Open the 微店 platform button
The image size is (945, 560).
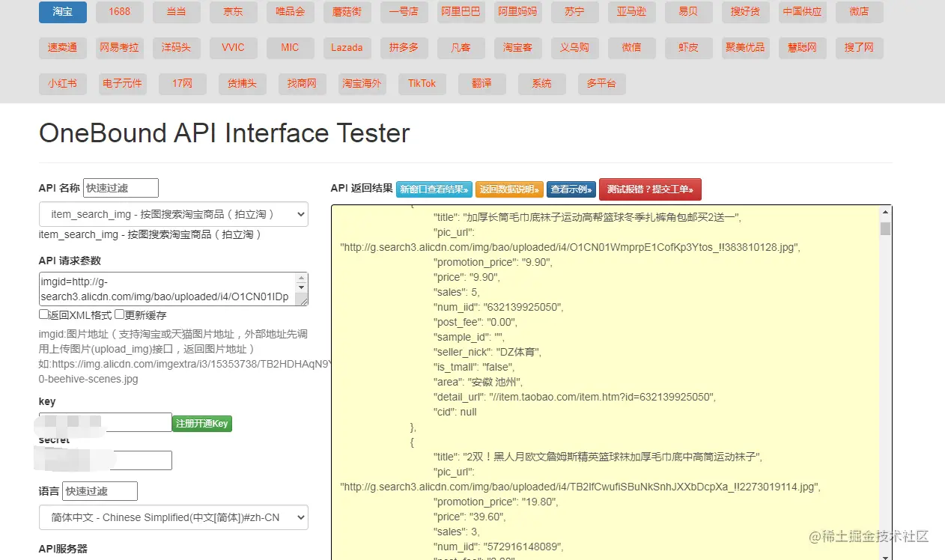pyautogui.click(x=859, y=12)
